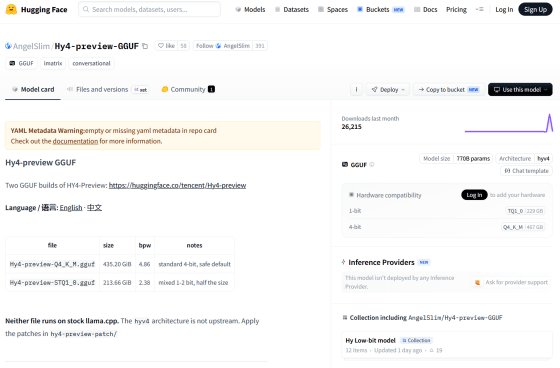Focus the search models input field

pyautogui.click(x=149, y=9)
